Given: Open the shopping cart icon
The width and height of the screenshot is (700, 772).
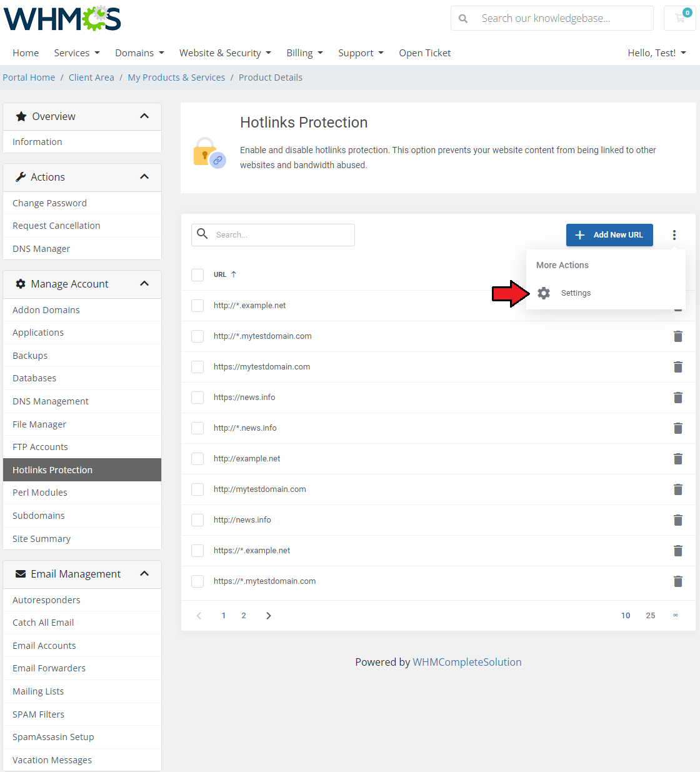Looking at the screenshot, I should click(680, 18).
